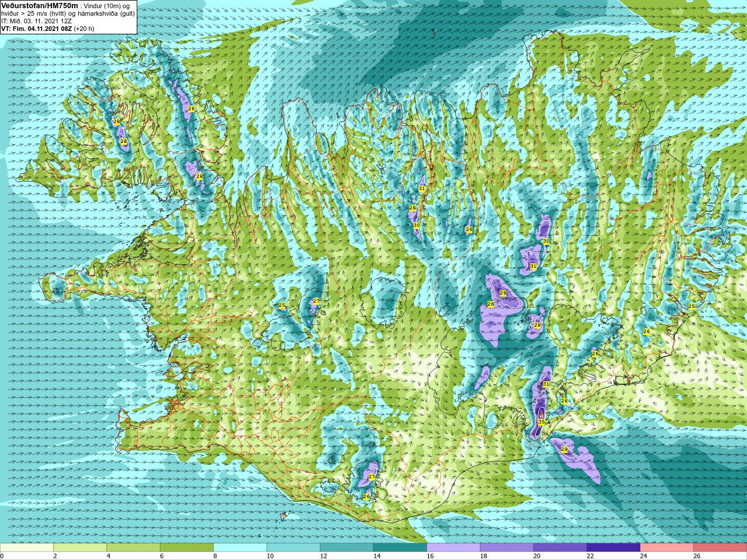Click the dark teal 14–16 m/s legend swatch
The image size is (747, 560).
[x=400, y=548]
